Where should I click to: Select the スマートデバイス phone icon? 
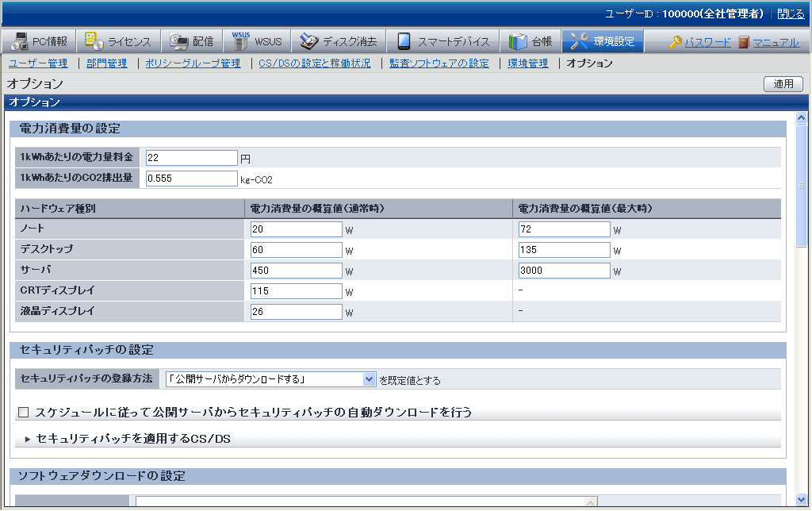coord(404,42)
